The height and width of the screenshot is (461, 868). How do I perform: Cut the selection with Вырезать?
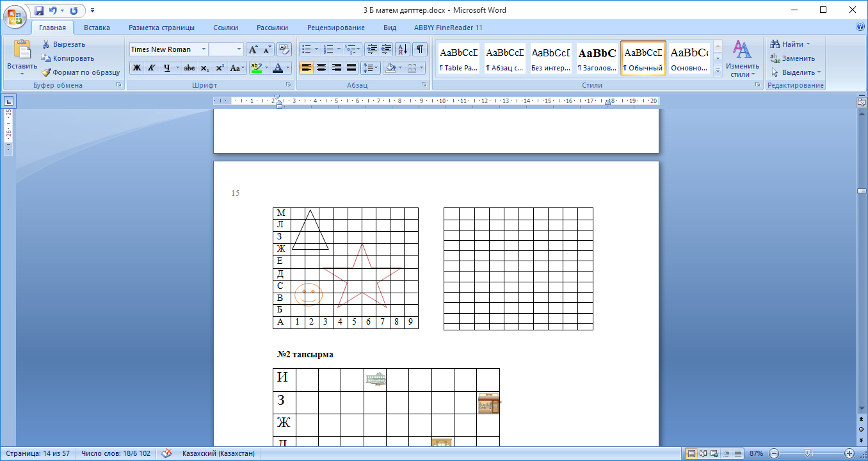coord(63,44)
